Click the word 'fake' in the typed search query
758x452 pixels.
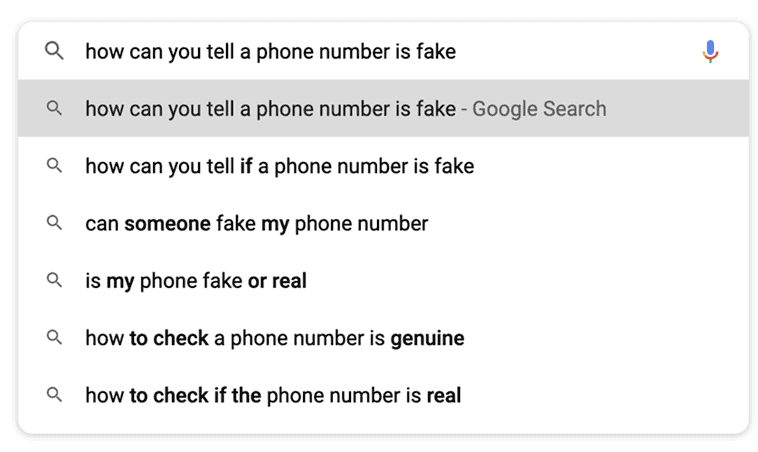point(436,51)
